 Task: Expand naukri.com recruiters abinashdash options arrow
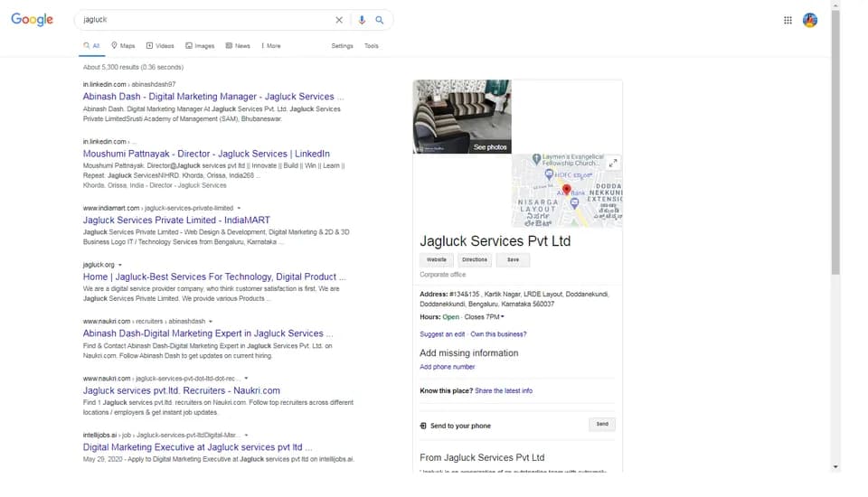coord(211,321)
